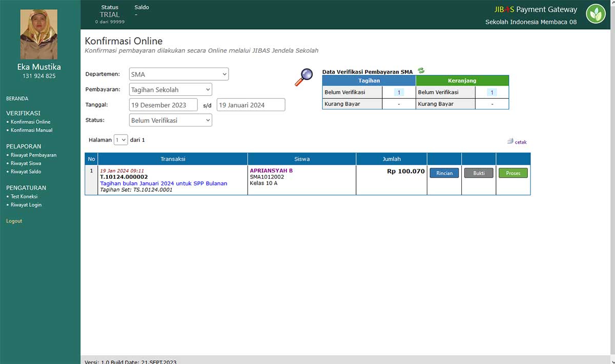Go to Riwayat Pembayaran report
This screenshot has width=615, height=364.
point(33,155)
